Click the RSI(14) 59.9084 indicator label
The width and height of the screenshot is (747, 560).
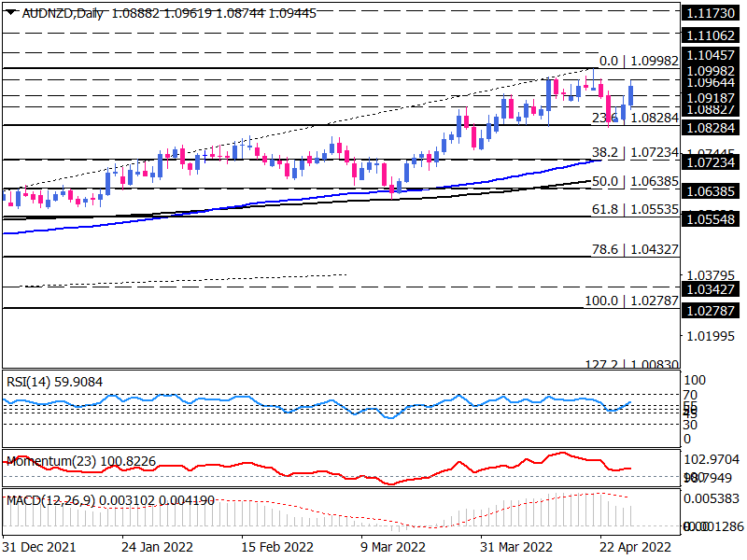pyautogui.click(x=54, y=382)
